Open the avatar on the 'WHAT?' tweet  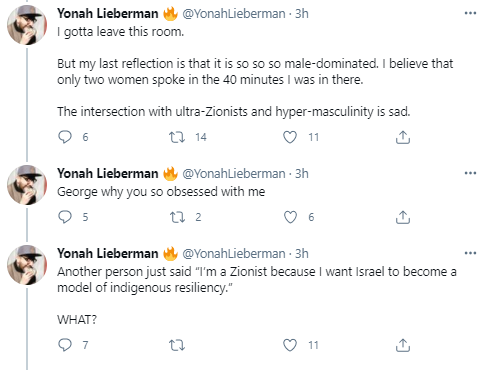(x=27, y=265)
